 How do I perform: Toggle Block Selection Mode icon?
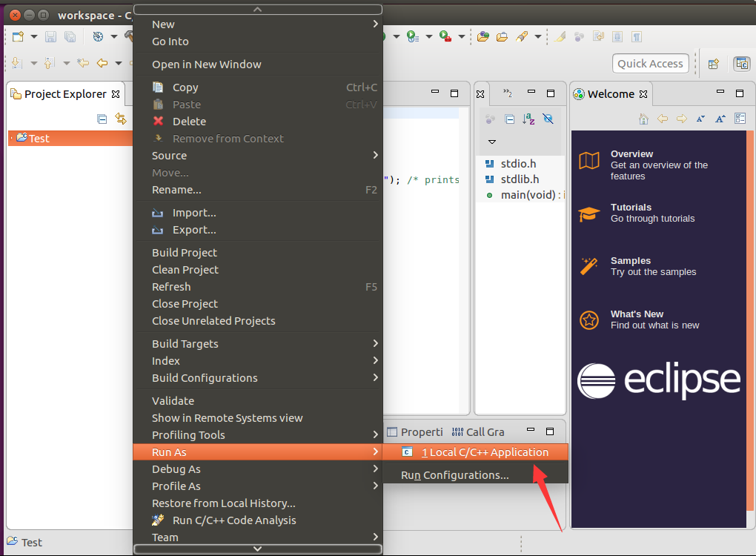(x=617, y=36)
